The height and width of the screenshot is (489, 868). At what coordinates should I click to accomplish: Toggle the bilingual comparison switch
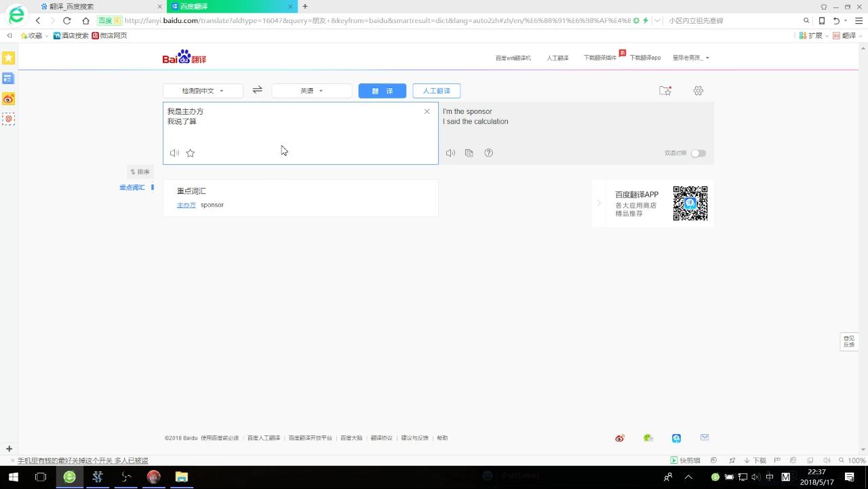(698, 153)
